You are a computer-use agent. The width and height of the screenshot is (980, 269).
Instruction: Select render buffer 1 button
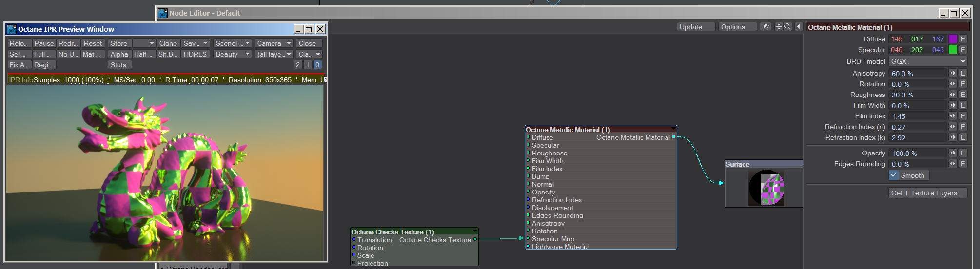308,65
